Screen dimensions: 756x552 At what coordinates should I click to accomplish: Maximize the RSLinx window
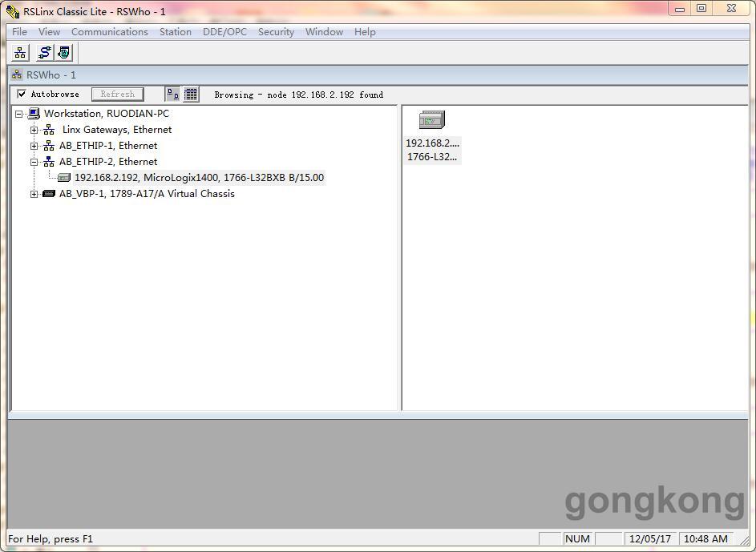702,9
